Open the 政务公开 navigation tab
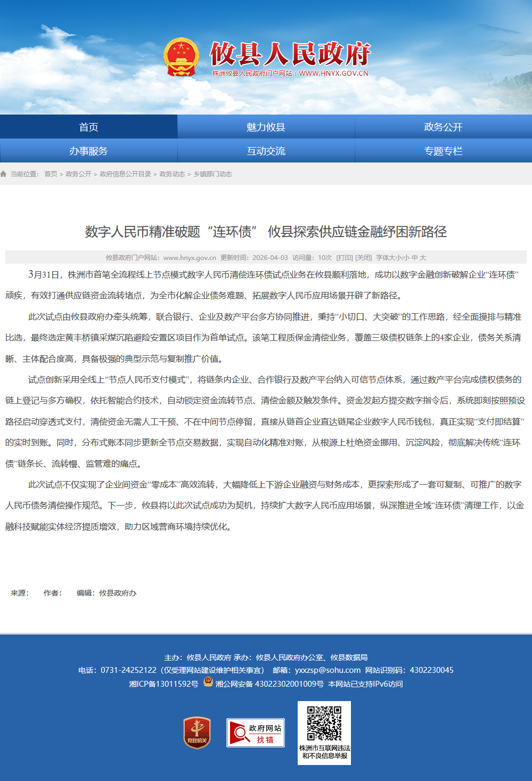The height and width of the screenshot is (781, 532). click(x=443, y=127)
